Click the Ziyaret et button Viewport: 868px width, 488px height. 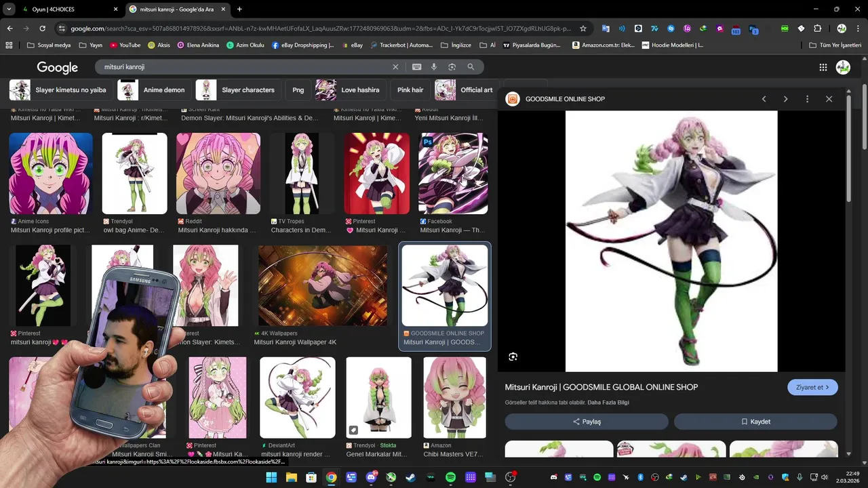(x=812, y=387)
